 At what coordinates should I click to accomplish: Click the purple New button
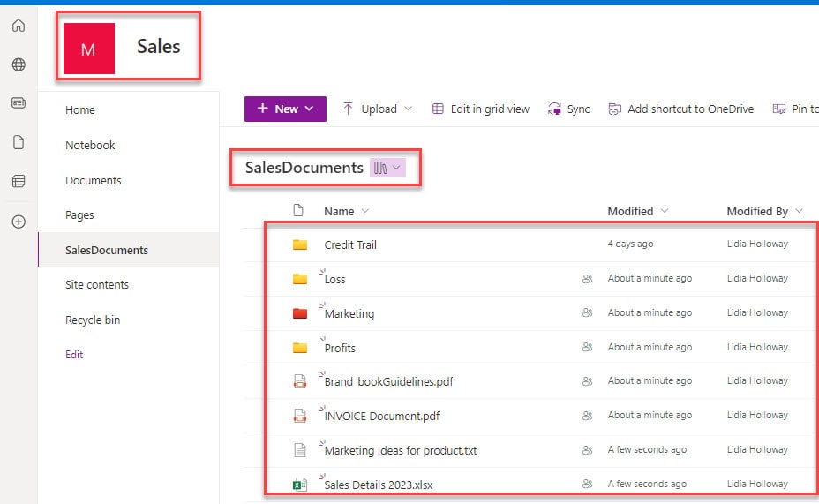[285, 109]
